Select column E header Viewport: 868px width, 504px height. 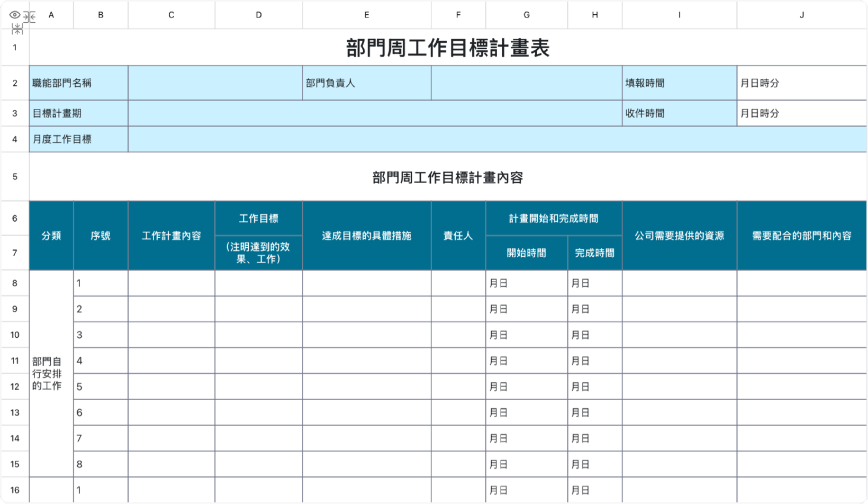(367, 15)
